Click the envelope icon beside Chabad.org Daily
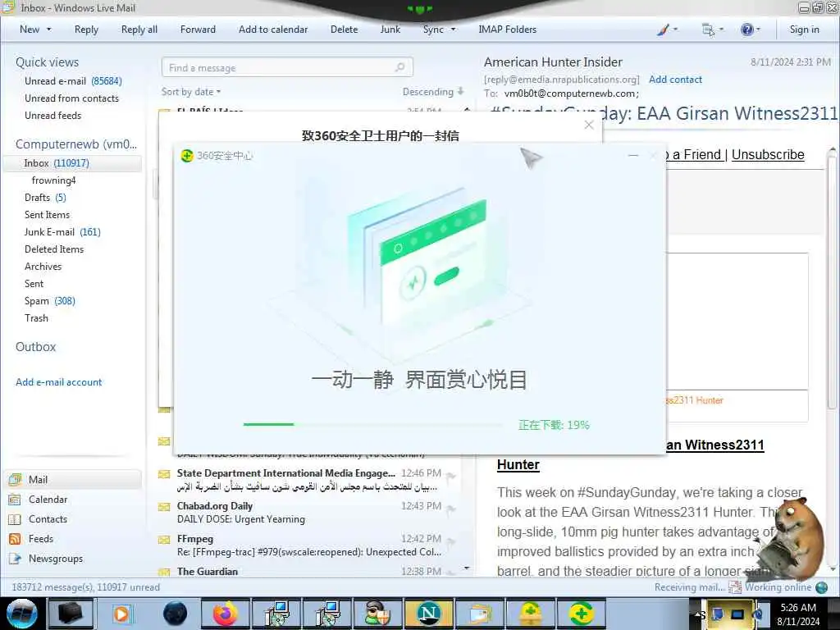This screenshot has height=630, width=840. [x=164, y=507]
